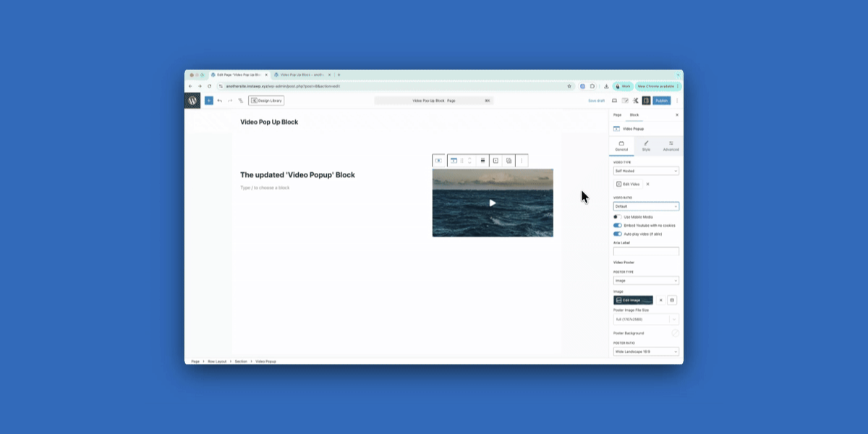The width and height of the screenshot is (868, 434).
Task: Switch to the Page sidebar tab
Action: (617, 115)
